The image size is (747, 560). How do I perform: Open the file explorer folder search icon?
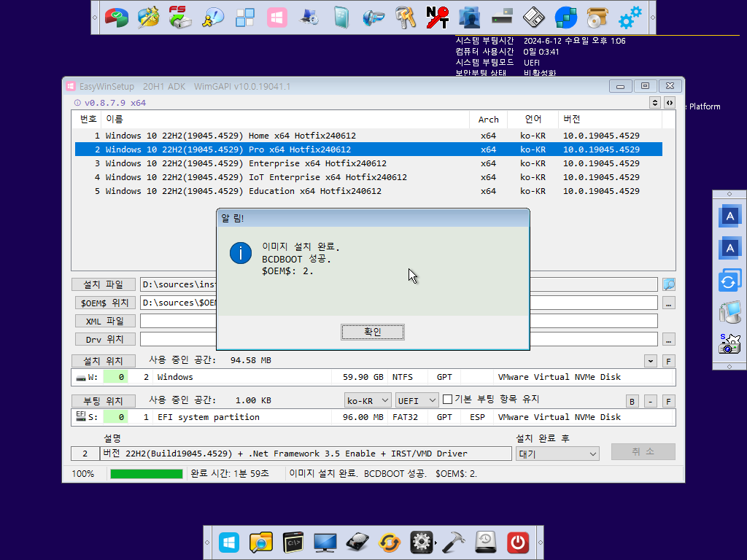(x=261, y=542)
